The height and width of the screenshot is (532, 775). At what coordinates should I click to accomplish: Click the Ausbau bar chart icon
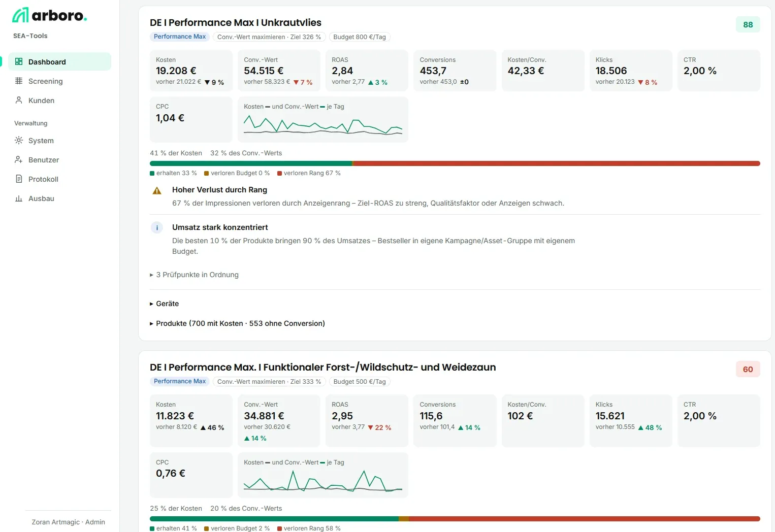pos(19,198)
